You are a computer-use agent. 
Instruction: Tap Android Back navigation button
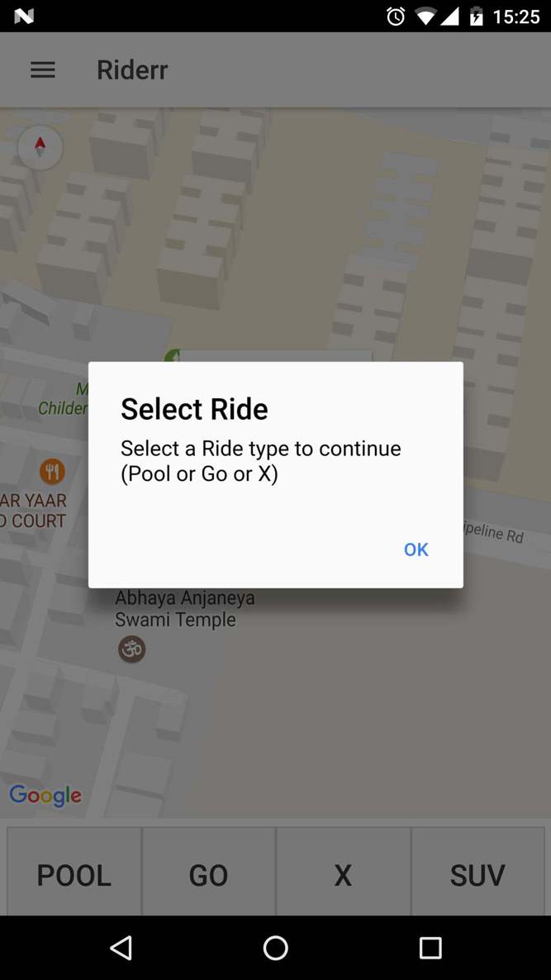click(121, 948)
